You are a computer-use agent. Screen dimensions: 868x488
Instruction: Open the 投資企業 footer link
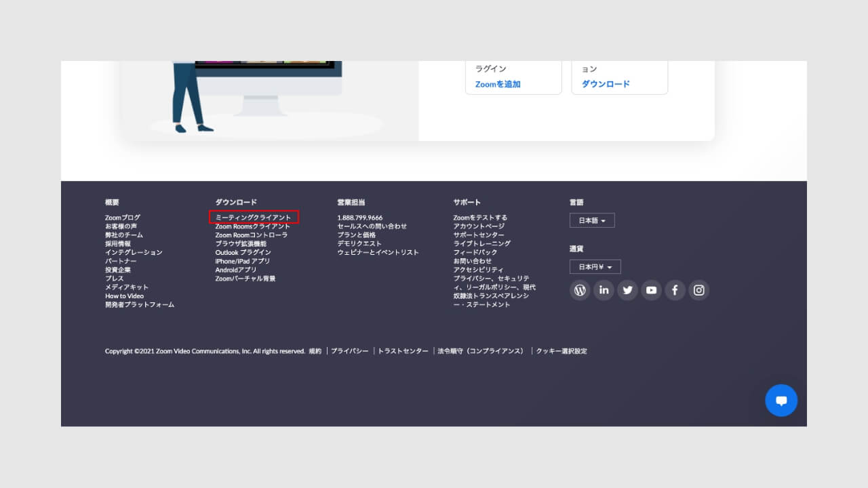118,270
